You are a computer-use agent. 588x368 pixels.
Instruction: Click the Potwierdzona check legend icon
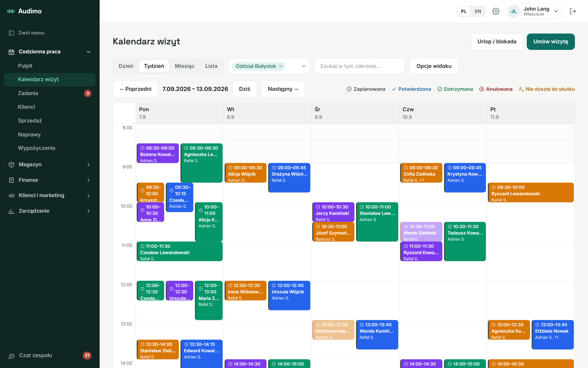[x=394, y=89]
